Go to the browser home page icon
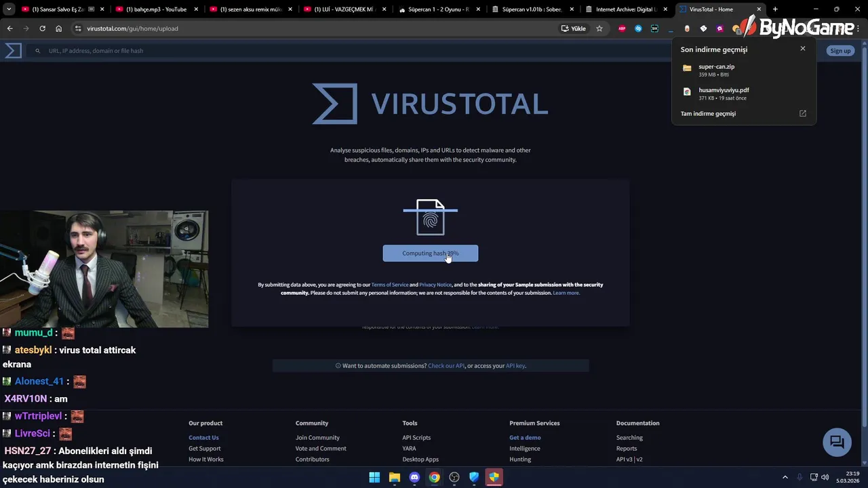 pyautogui.click(x=58, y=28)
